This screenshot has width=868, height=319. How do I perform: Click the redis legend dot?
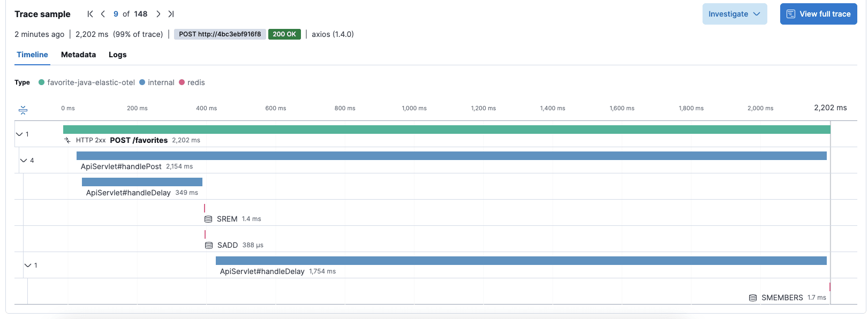(x=182, y=82)
